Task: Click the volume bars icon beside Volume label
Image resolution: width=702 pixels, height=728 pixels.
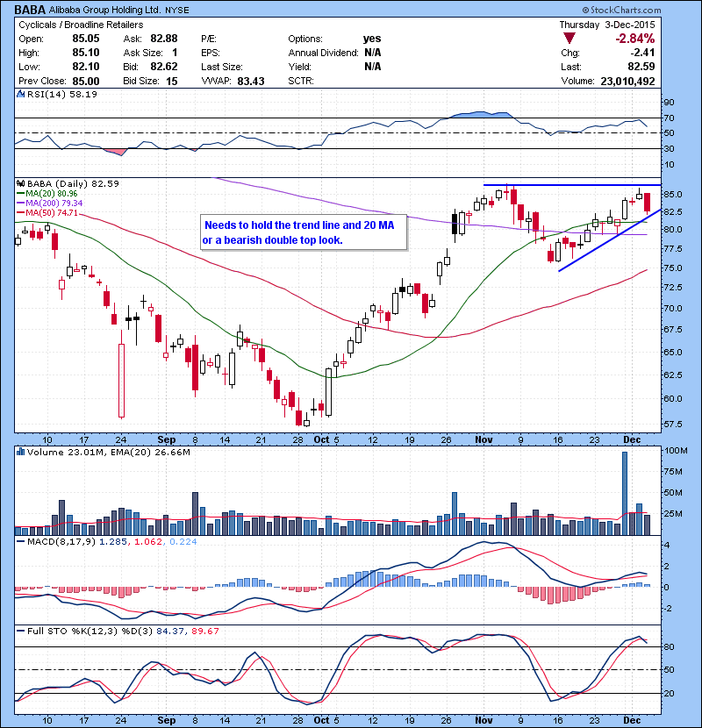Action: pyautogui.click(x=20, y=452)
